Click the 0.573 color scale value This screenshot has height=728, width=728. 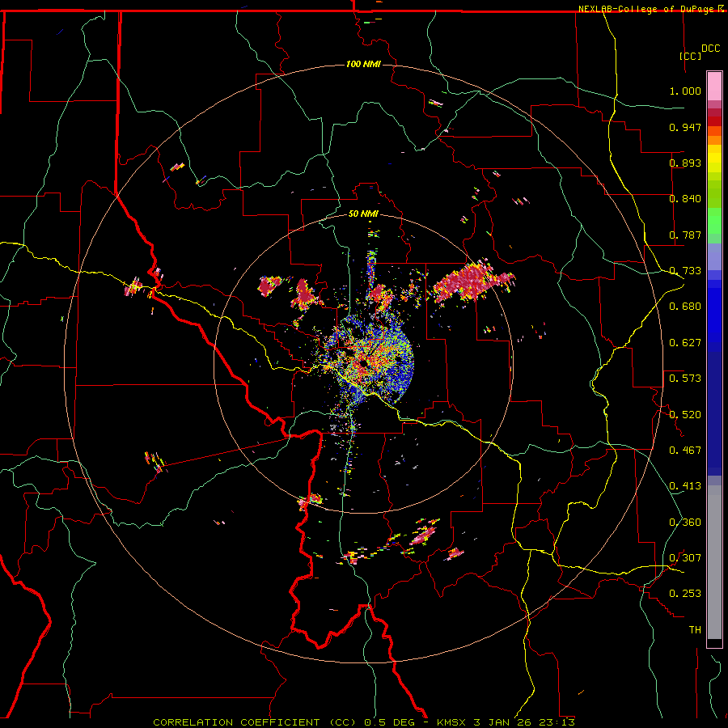(x=685, y=379)
